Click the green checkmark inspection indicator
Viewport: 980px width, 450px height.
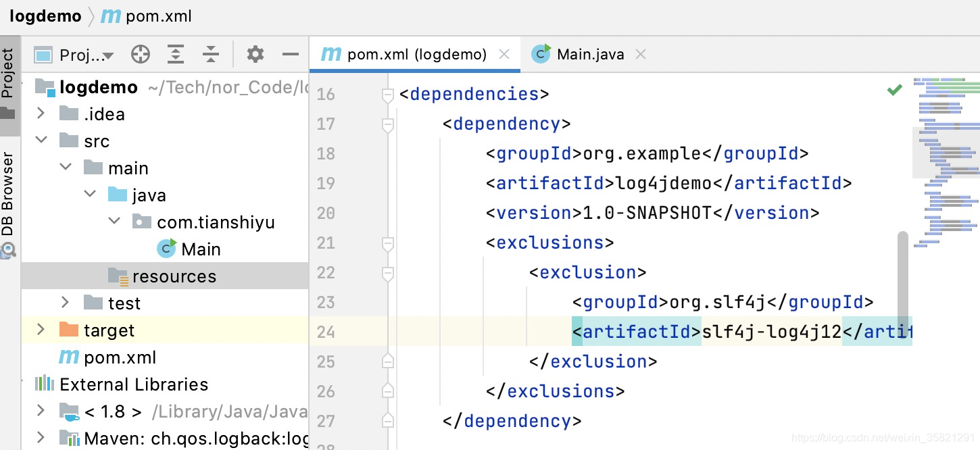coord(895,89)
